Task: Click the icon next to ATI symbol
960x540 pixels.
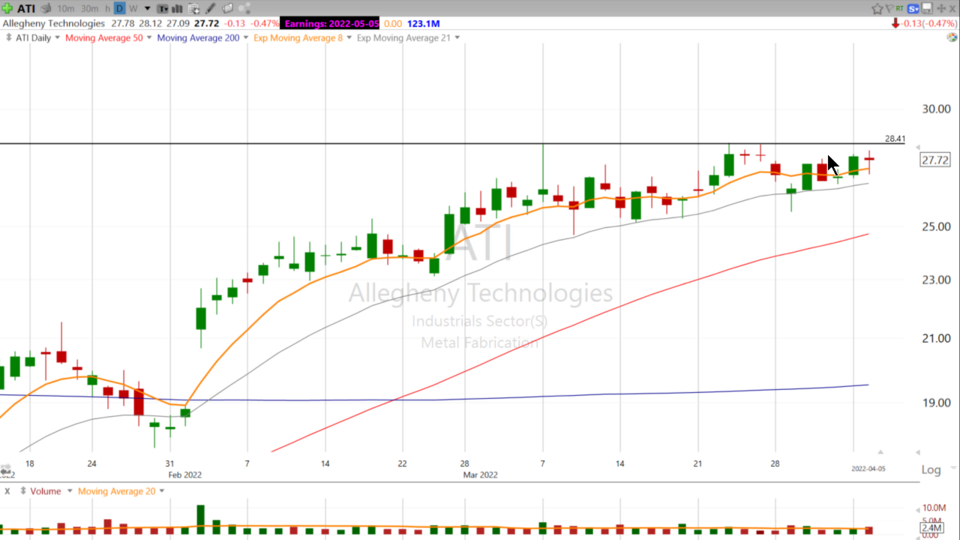Action: pyautogui.click(x=47, y=9)
